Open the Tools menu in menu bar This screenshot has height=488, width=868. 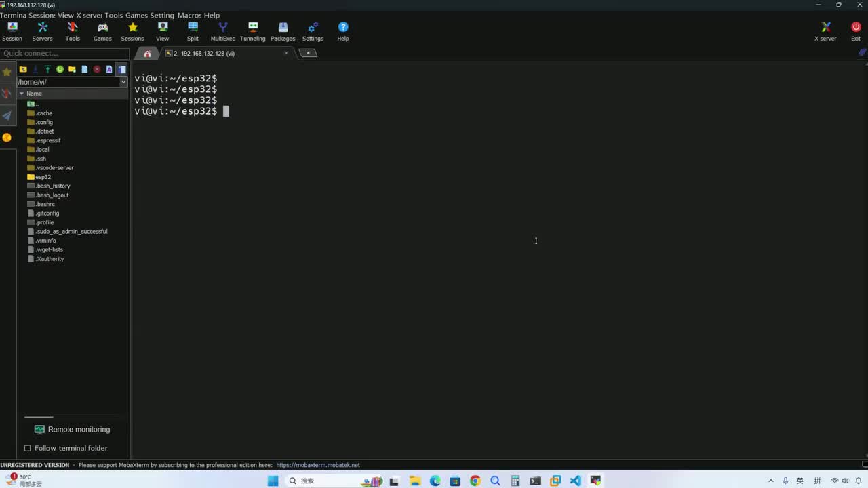click(x=114, y=15)
